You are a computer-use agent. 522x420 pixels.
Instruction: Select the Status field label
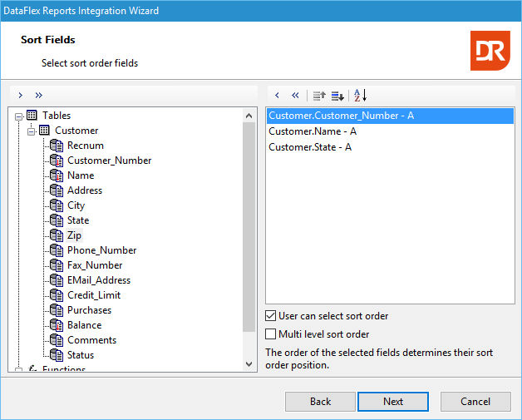pyautogui.click(x=81, y=355)
